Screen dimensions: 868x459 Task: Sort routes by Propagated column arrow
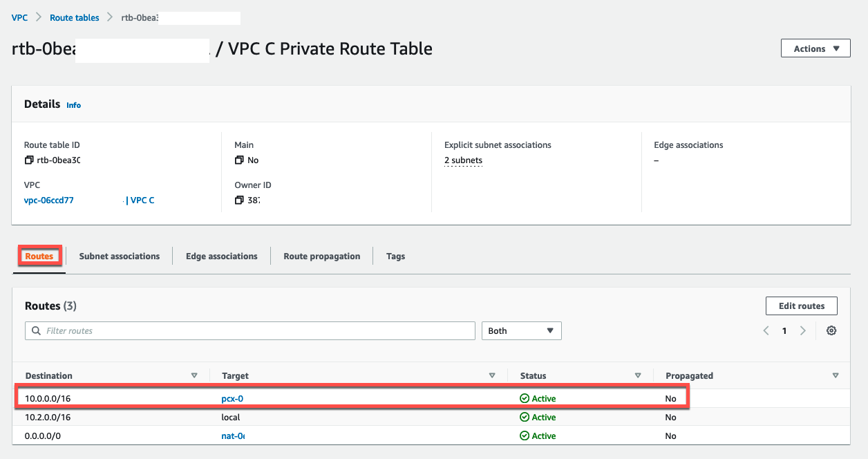click(836, 376)
